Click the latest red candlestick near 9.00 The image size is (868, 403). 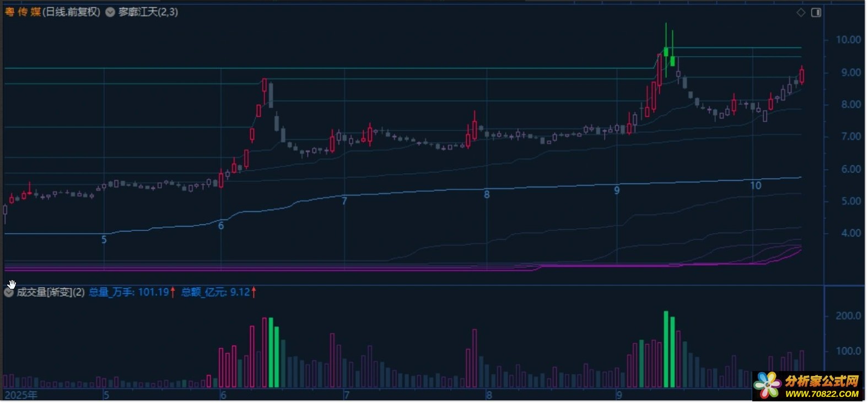[802, 76]
